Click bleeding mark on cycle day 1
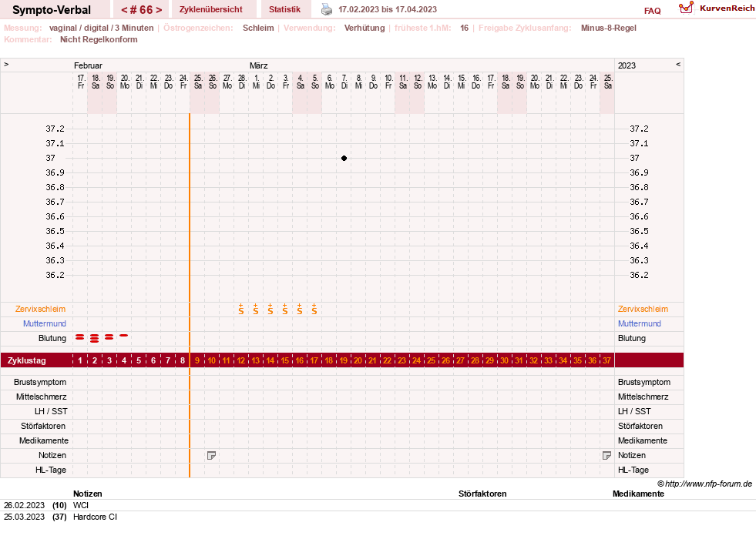 click(x=80, y=337)
